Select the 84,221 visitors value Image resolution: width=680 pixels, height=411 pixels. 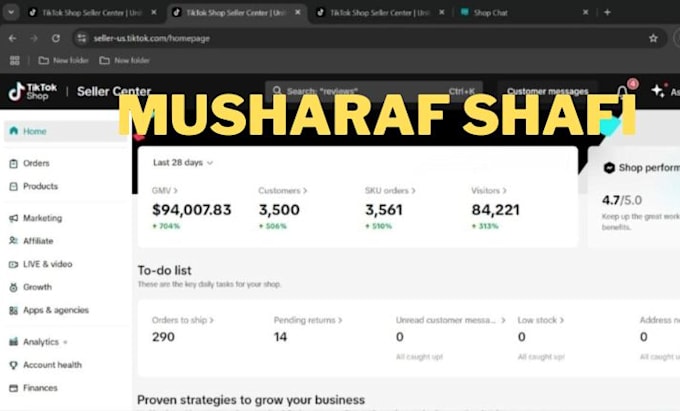[496, 210]
